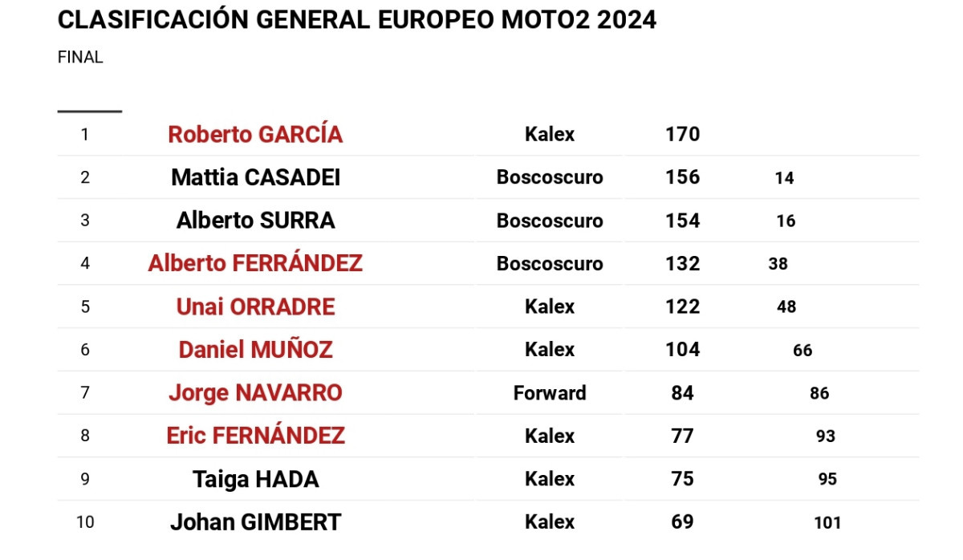Image resolution: width=963 pixels, height=560 pixels.
Task: Open Alberto SURRA's row entry
Action: point(255,221)
